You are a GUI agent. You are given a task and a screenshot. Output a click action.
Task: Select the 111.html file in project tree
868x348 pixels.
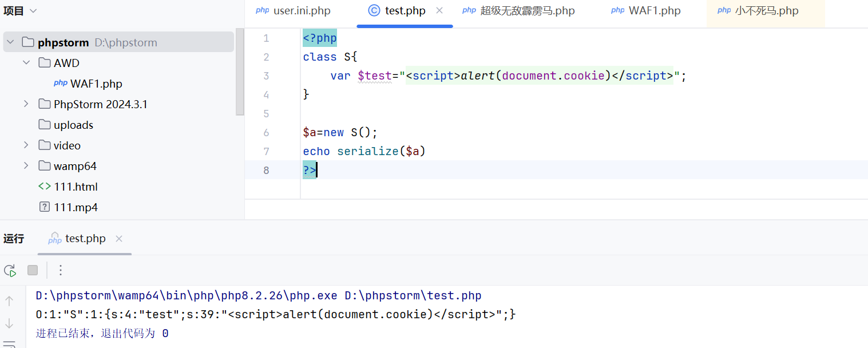76,187
